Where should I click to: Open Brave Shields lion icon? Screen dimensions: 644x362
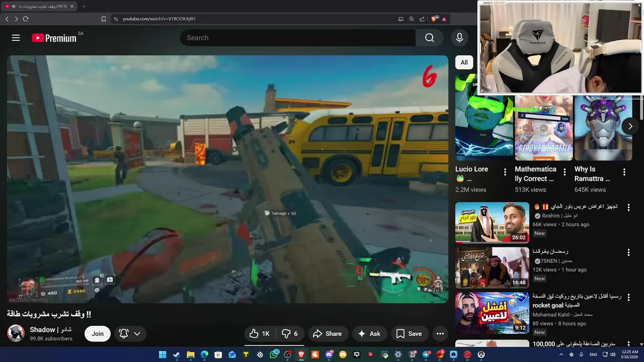tap(435, 19)
